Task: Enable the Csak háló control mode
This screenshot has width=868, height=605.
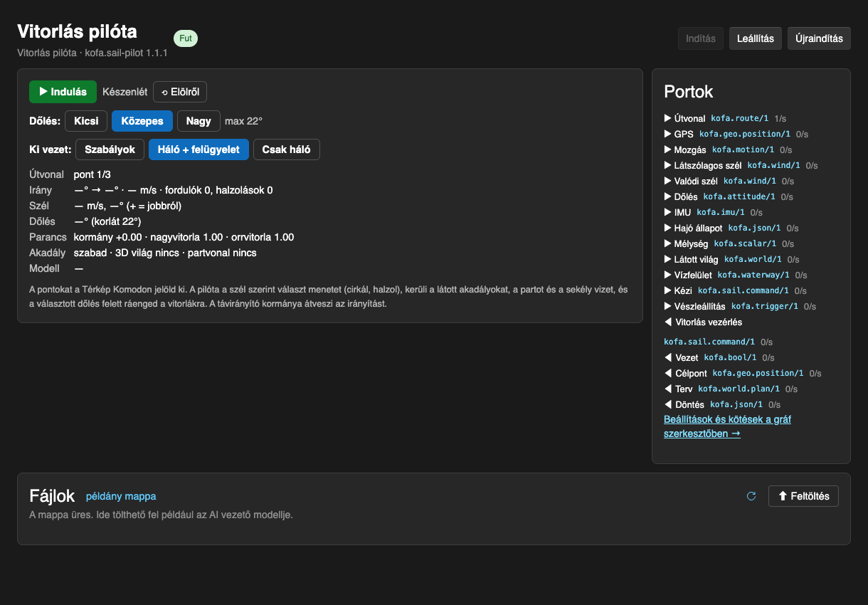Action: (287, 150)
